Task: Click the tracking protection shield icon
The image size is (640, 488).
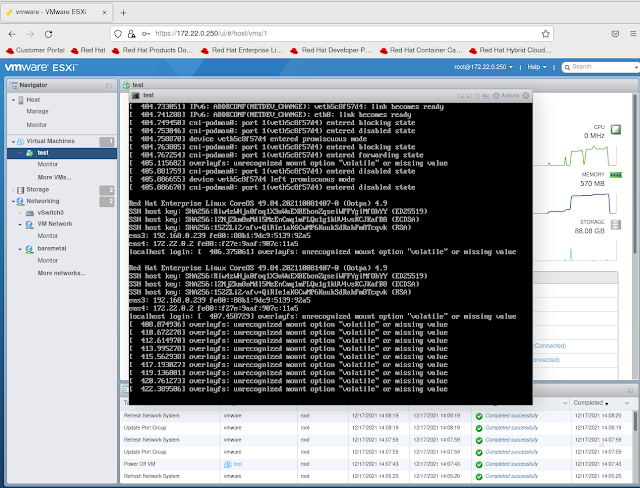Action: click(118, 34)
